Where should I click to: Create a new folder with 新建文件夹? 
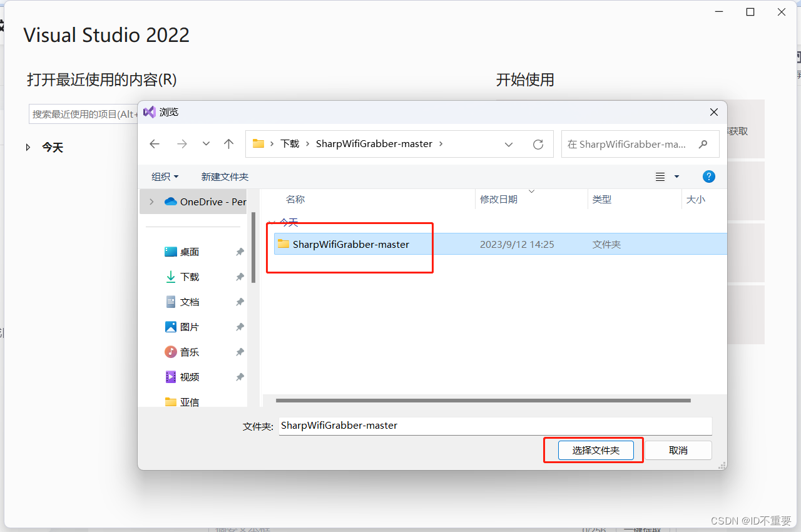(x=225, y=177)
